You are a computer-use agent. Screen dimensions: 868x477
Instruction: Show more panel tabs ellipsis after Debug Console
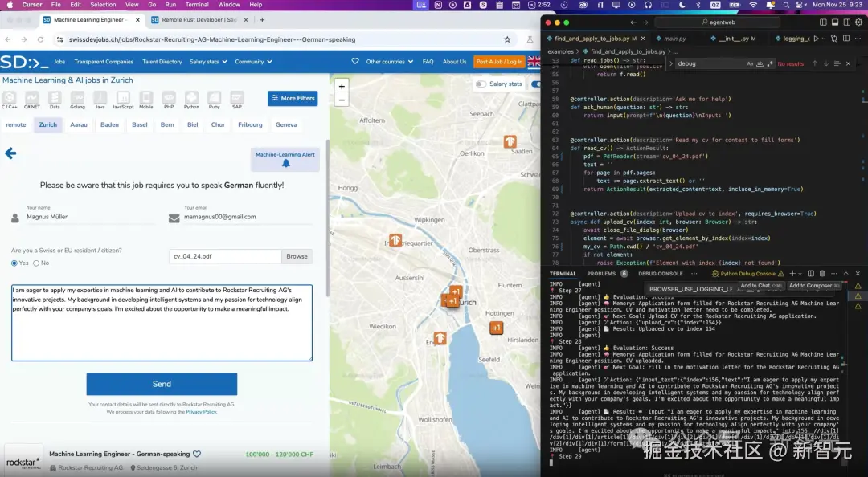coord(694,273)
